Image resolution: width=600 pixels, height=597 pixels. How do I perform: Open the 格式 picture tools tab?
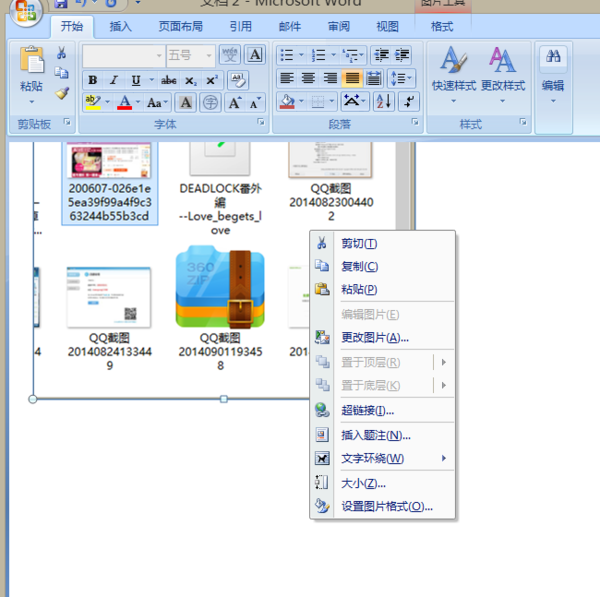tap(442, 26)
